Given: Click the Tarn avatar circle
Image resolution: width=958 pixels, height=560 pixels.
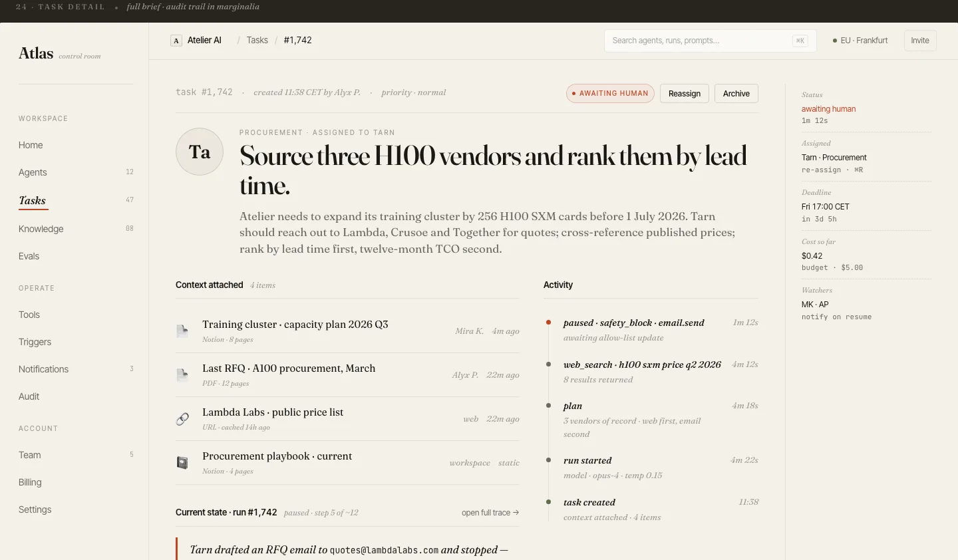Looking at the screenshot, I should coord(200,152).
